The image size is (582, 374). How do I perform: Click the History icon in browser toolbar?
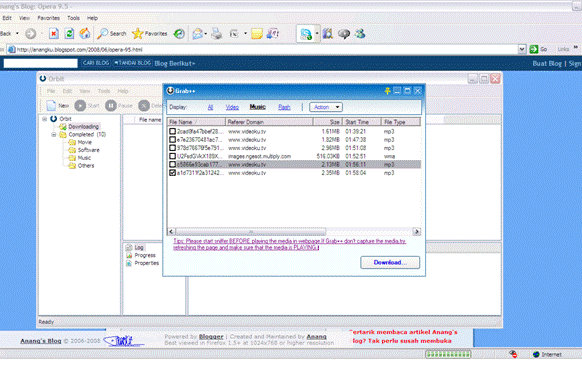[180, 34]
